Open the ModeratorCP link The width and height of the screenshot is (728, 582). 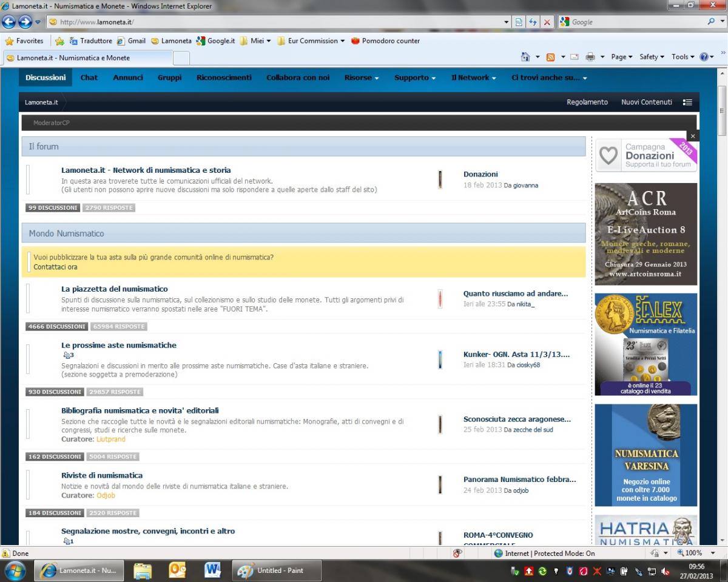click(x=52, y=123)
